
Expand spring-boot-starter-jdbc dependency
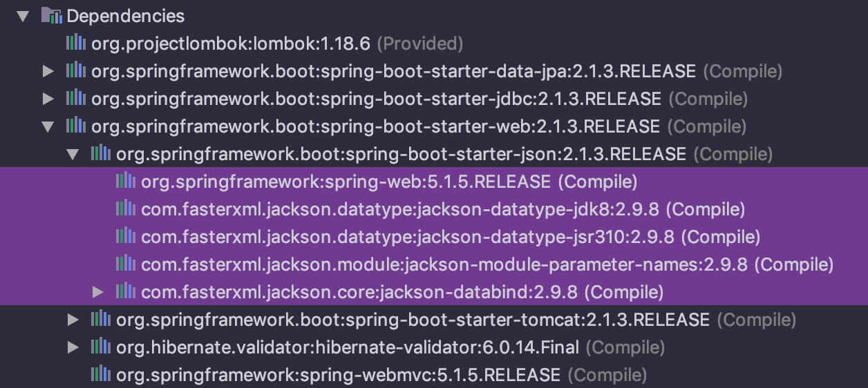(48, 99)
